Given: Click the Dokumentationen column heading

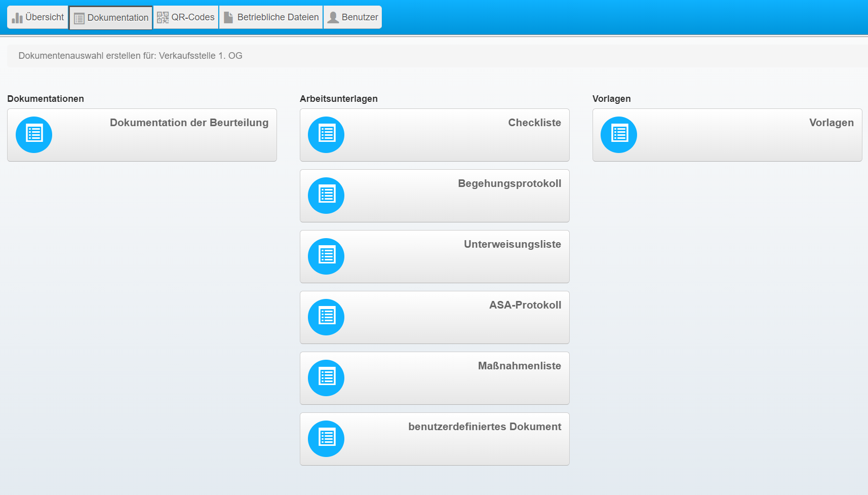Looking at the screenshot, I should click(x=46, y=99).
